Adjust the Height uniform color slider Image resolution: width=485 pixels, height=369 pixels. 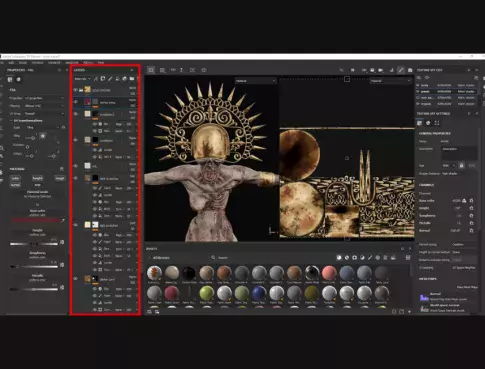(x=34, y=244)
